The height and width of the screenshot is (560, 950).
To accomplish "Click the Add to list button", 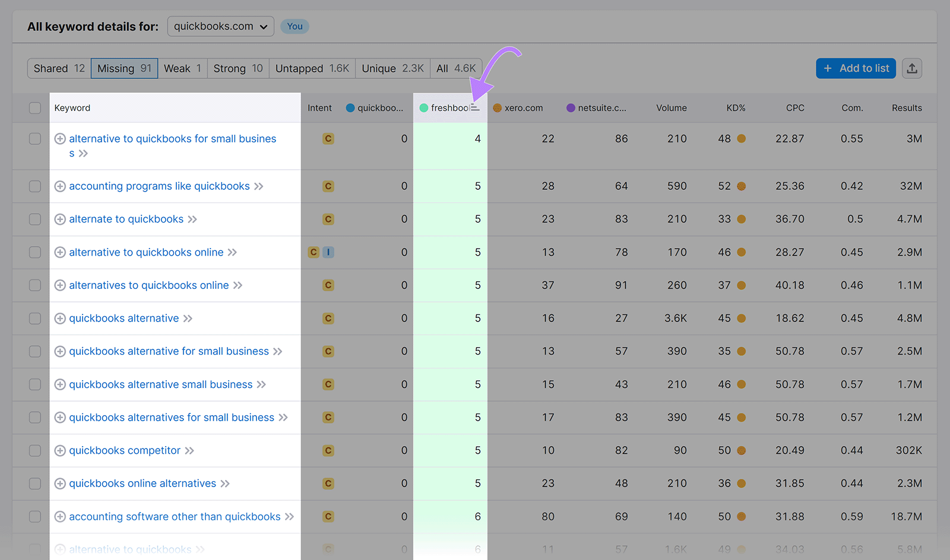I will point(856,68).
